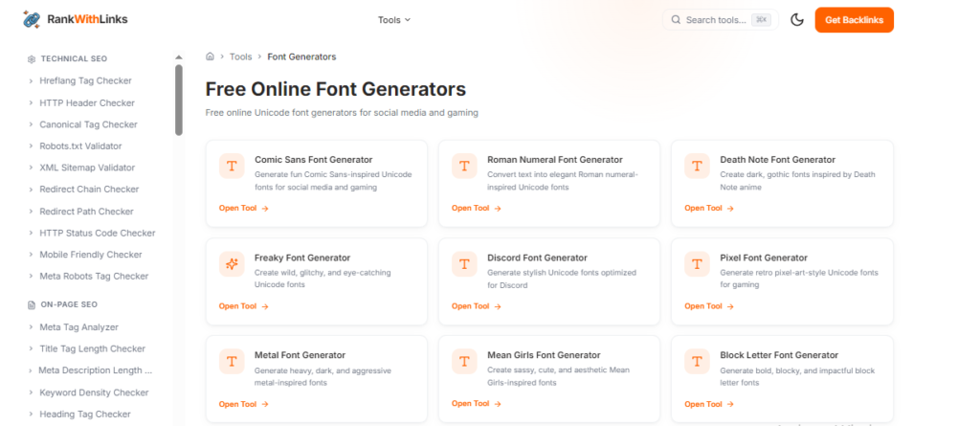Open Hreflang Tag Checker in the sidebar
The width and height of the screenshot is (980, 426).
[x=85, y=80]
